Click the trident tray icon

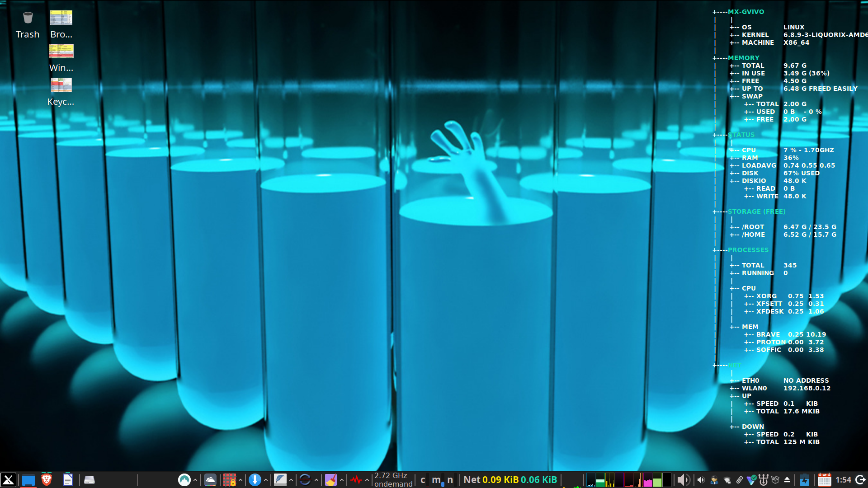(764, 480)
